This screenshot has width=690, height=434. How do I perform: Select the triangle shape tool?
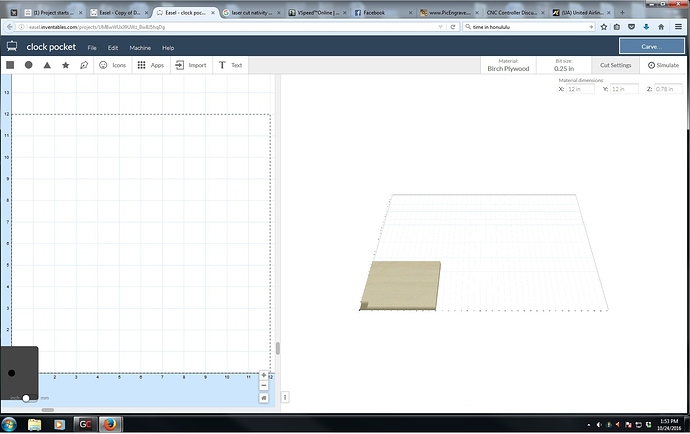tap(47, 65)
